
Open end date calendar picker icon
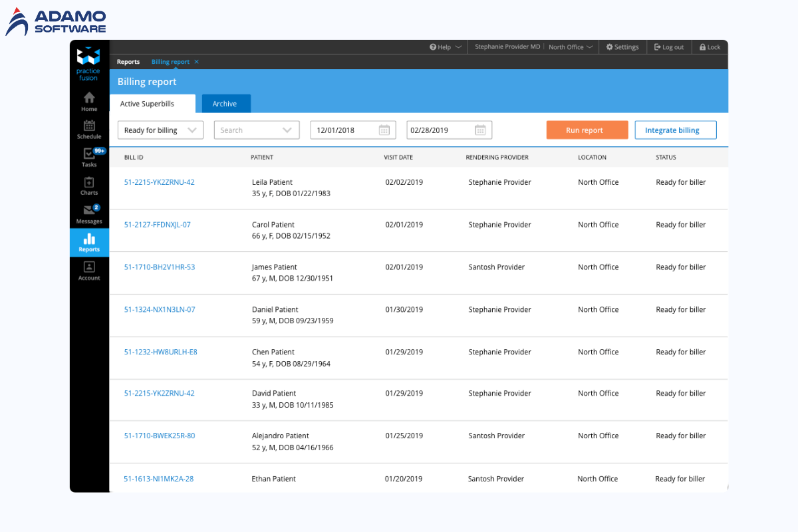(x=480, y=130)
